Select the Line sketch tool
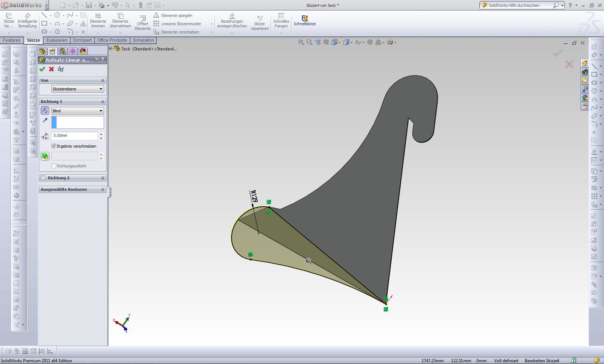The image size is (604, 364). 44,15
